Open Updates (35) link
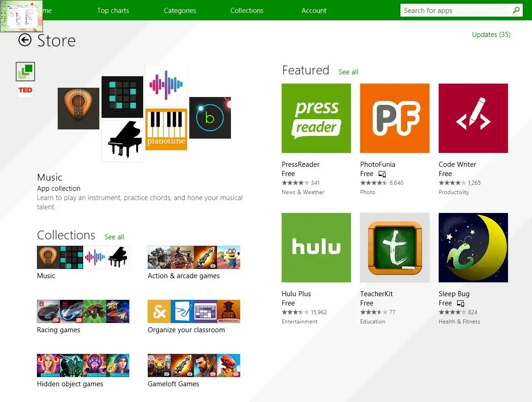Screen dimensions: 532x402 point(491,34)
